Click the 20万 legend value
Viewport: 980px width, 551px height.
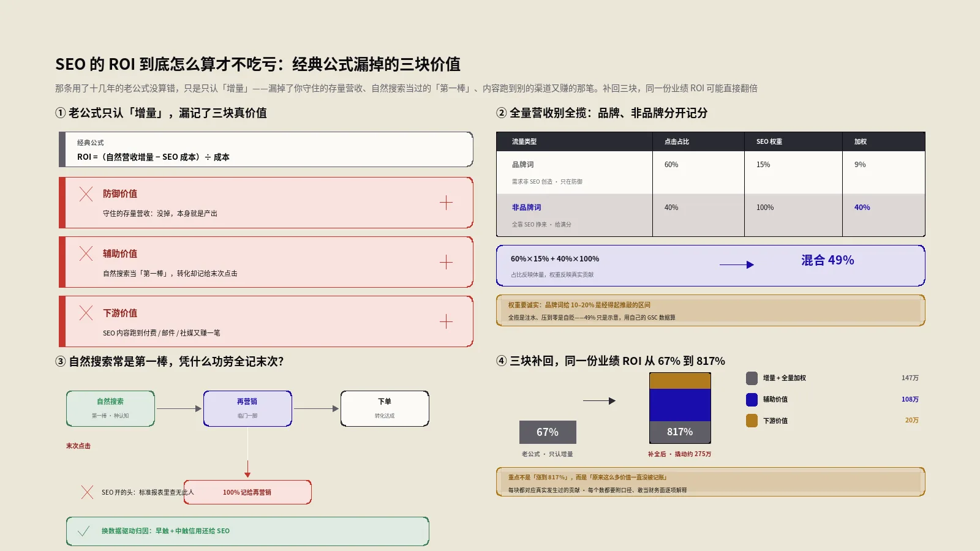coord(912,421)
